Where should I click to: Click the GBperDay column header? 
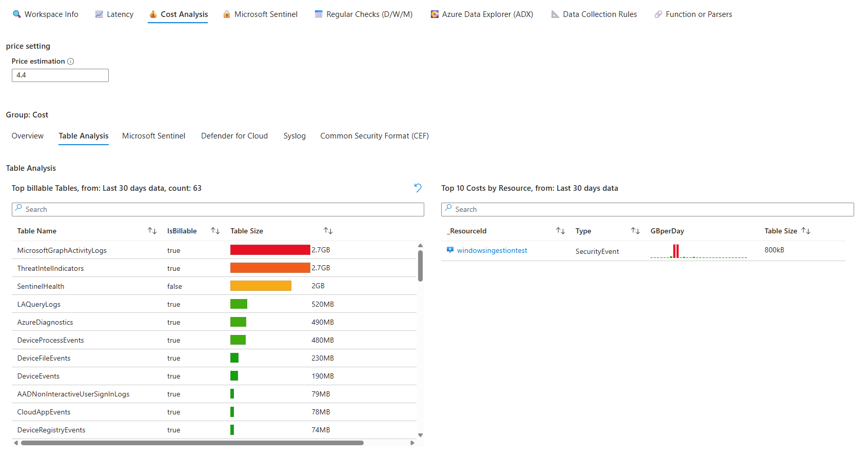point(667,231)
